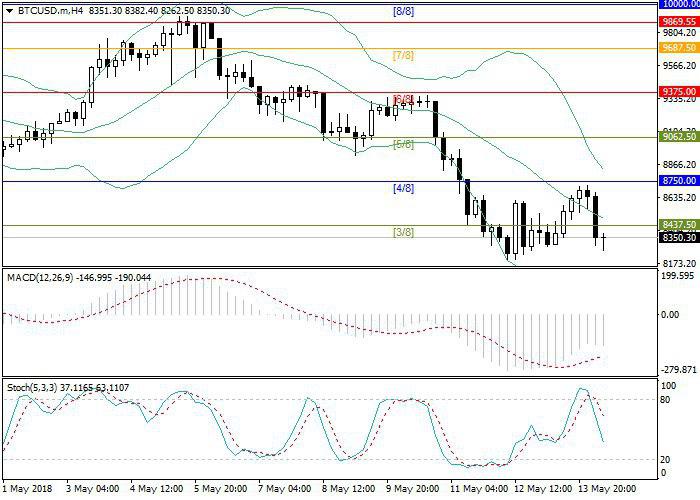This screenshot has height=500, width=700.
Task: Click the black triangle beside BTCUSD.m,H4
Action: [9, 10]
